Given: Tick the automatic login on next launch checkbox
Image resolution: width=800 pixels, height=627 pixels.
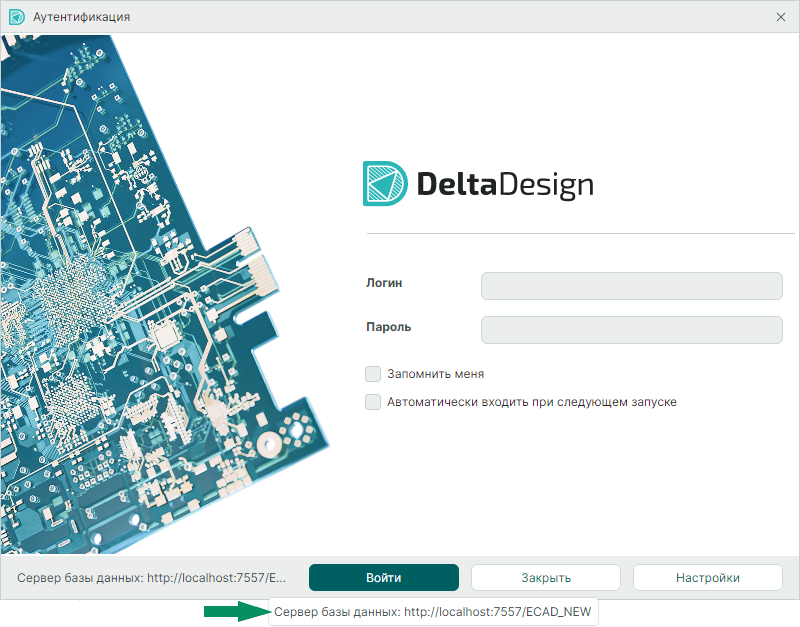Looking at the screenshot, I should tap(373, 402).
